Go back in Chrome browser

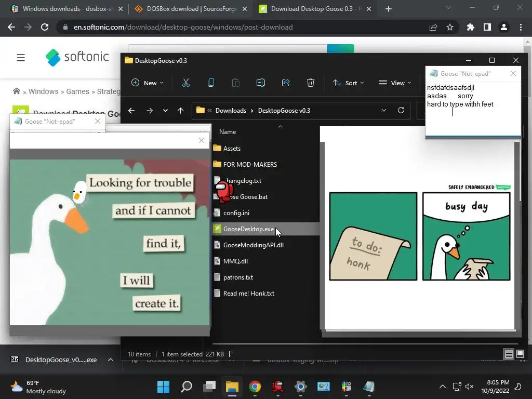pos(11,27)
